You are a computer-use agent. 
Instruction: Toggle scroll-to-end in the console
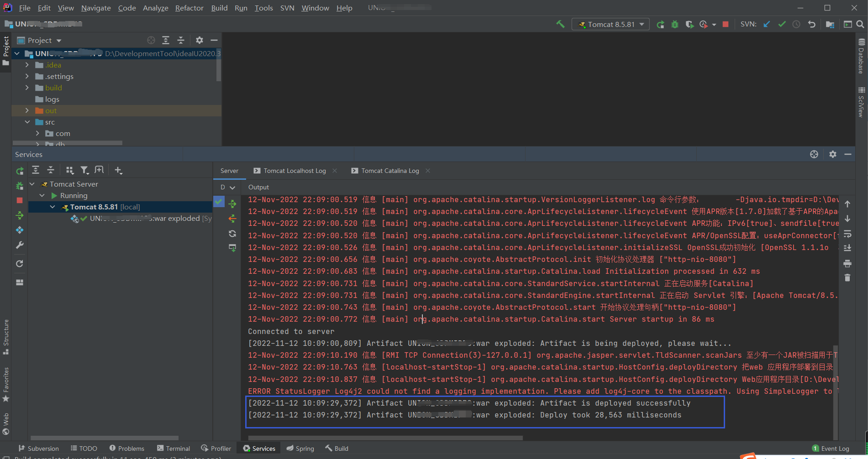(847, 248)
